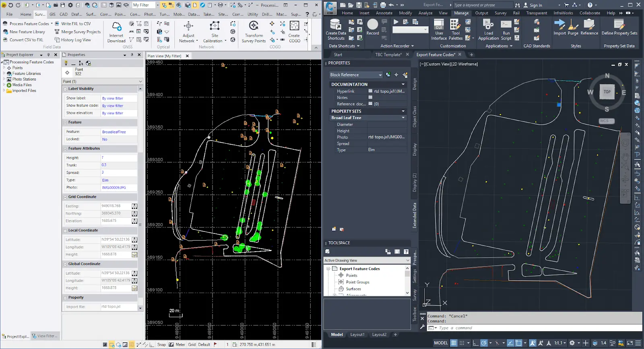Click Merge Survey Projects button
This screenshot has height=349, width=644.
click(x=80, y=32)
